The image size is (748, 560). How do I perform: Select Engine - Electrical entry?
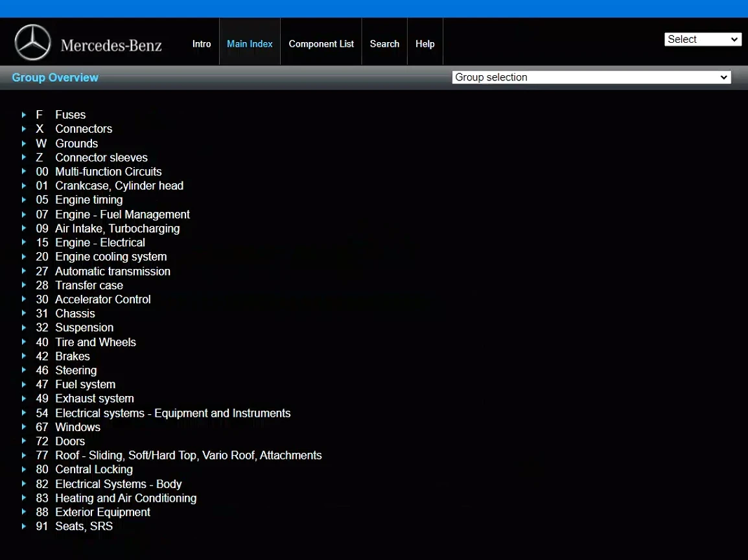[x=100, y=242]
